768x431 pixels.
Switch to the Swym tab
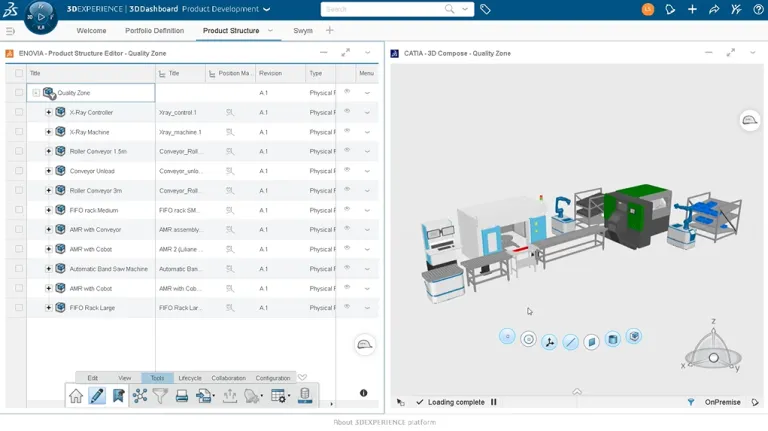(303, 30)
